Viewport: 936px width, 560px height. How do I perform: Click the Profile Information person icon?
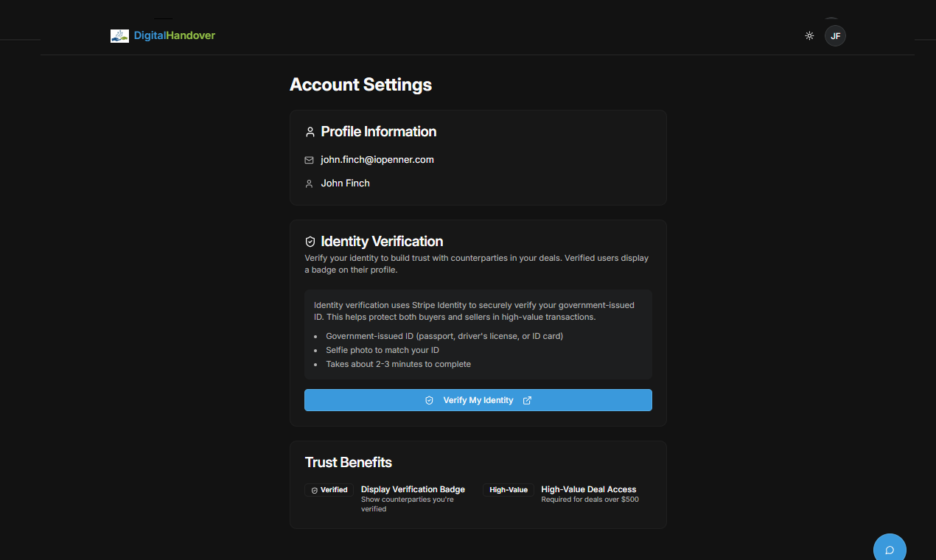[x=310, y=132]
